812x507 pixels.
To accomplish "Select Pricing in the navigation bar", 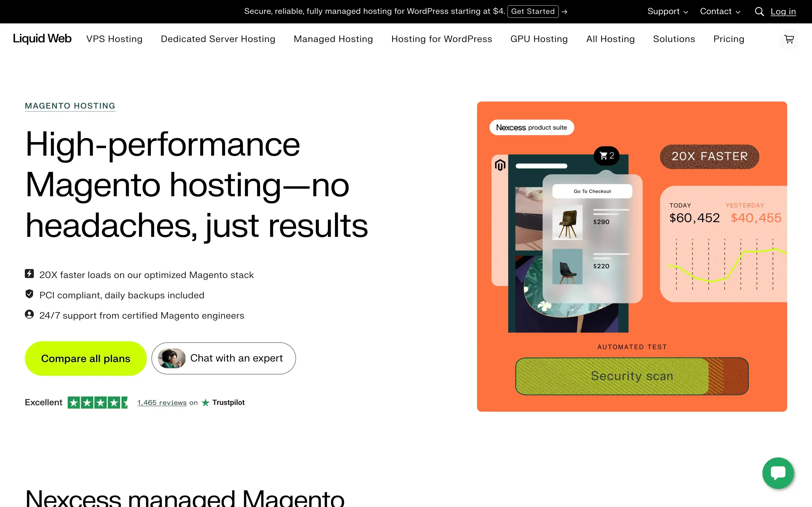I will (x=729, y=39).
